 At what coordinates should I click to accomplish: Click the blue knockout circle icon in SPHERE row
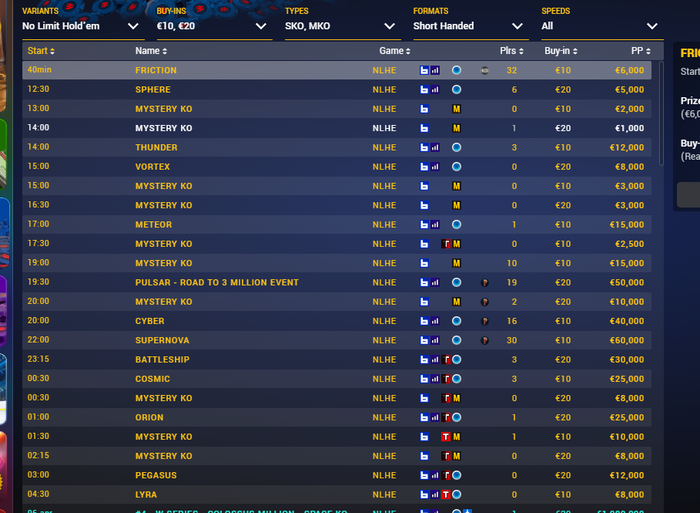click(x=456, y=89)
